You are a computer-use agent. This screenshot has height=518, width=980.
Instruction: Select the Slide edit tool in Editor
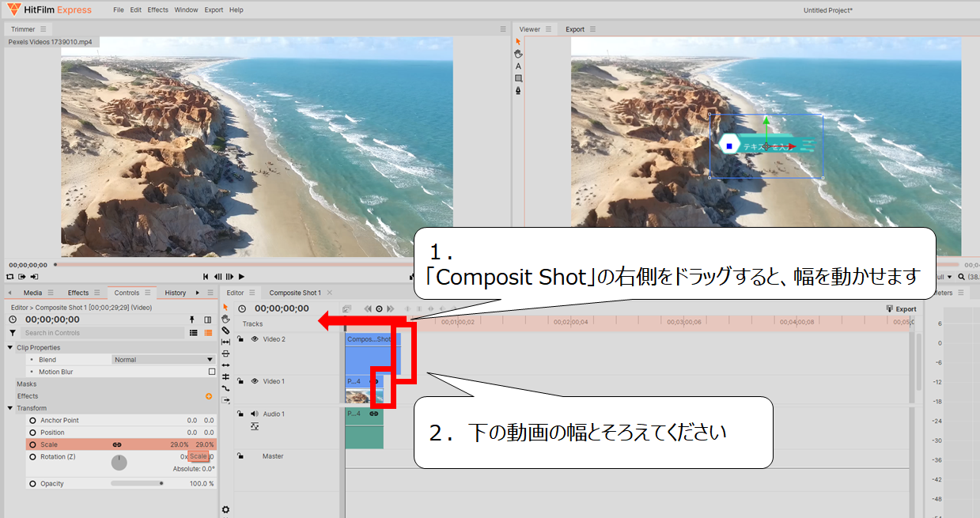(x=225, y=354)
